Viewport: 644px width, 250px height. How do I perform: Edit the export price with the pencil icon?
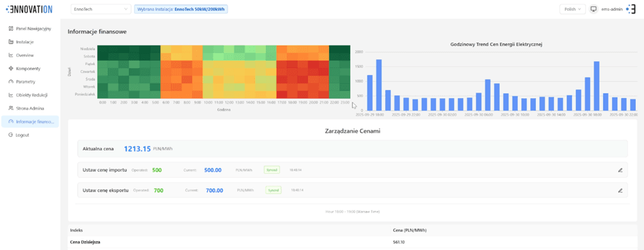pyautogui.click(x=620, y=191)
